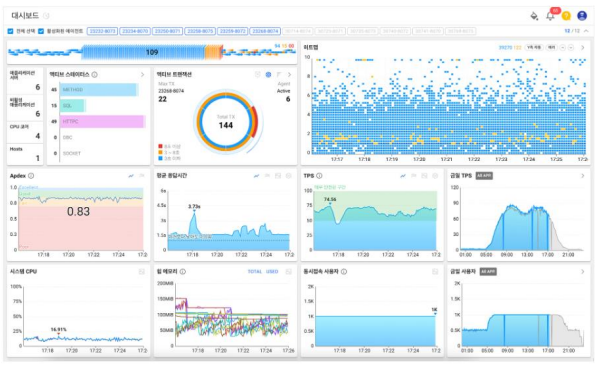This screenshot has width=598, height=366.
Task: Click the flag icon in 액티브 트랜잭션 header
Action: coord(279,75)
